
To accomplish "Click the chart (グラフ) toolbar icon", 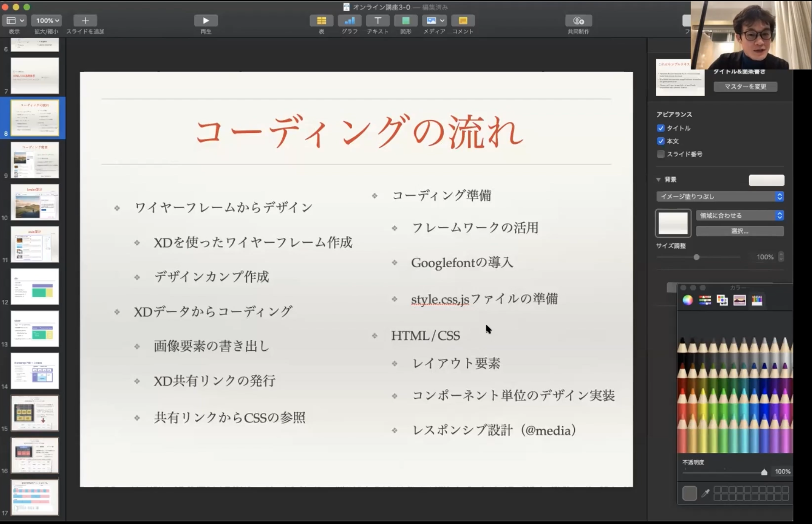I will coord(349,21).
